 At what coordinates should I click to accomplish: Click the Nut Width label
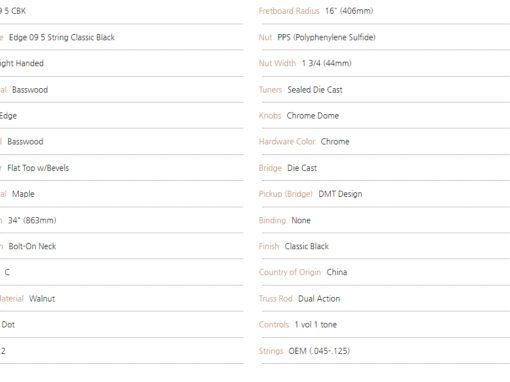277,63
